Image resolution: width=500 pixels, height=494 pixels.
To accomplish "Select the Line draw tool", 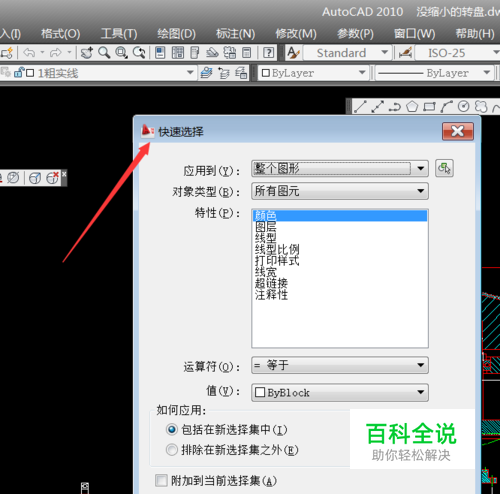I will pyautogui.click(x=360, y=107).
